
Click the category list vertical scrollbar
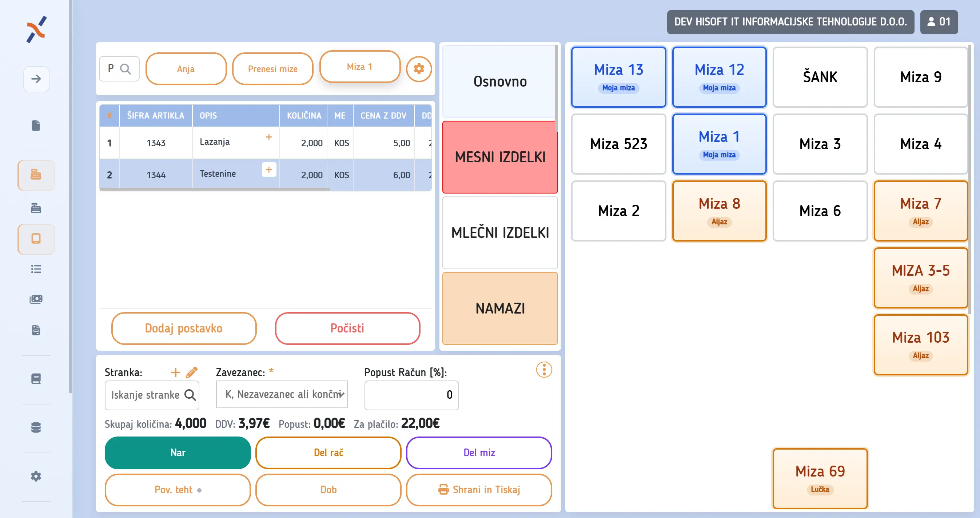[x=556, y=88]
